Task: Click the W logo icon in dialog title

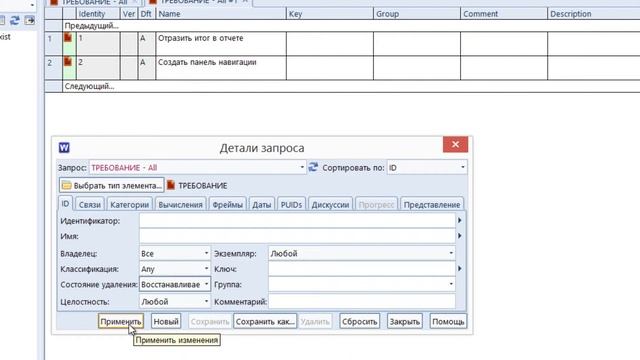Action: tap(64, 147)
